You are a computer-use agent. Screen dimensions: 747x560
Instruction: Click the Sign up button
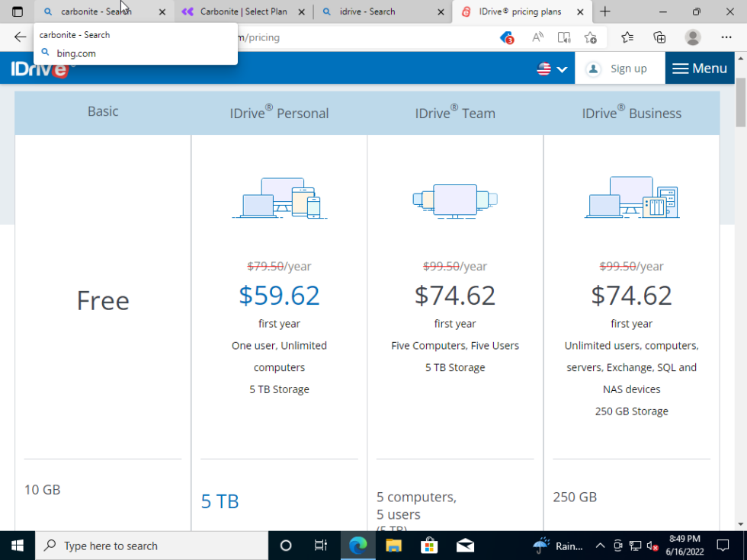[617, 69]
